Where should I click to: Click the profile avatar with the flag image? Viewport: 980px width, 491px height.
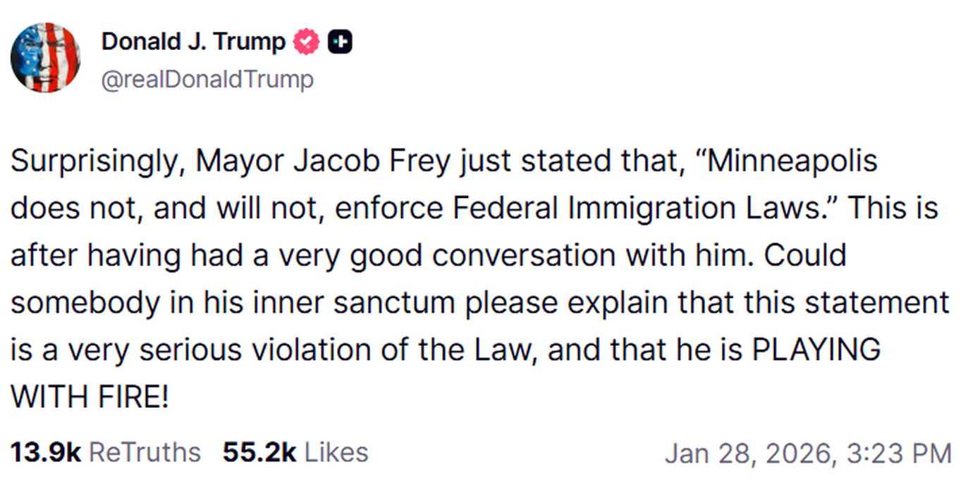click(45, 58)
